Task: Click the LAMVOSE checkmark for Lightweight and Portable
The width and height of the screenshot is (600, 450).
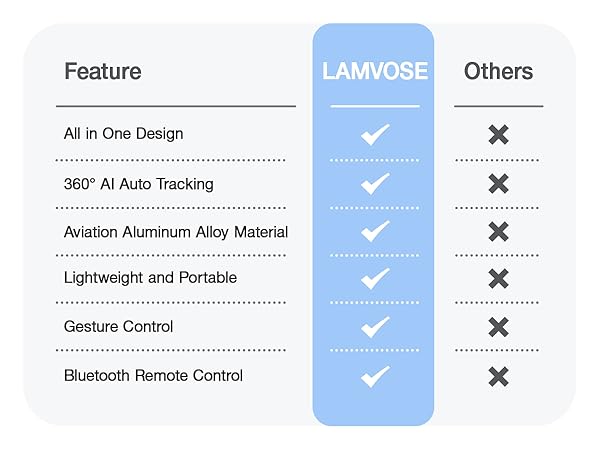Action: [x=374, y=279]
